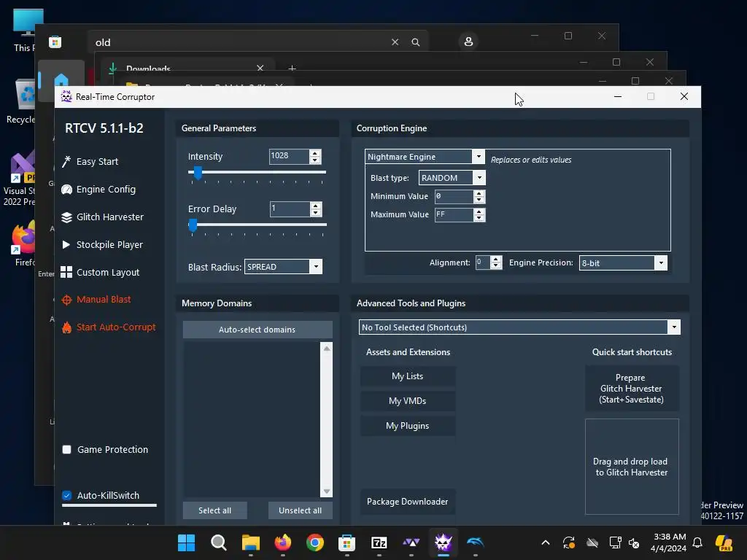Viewport: 747px width, 560px height.
Task: Click the Manual Blast crosshair icon
Action: 66,300
